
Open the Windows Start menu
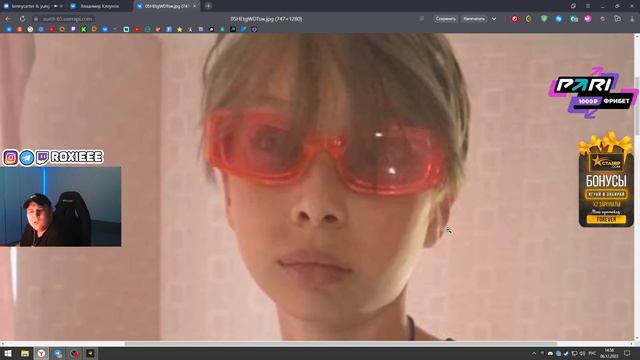click(8, 353)
